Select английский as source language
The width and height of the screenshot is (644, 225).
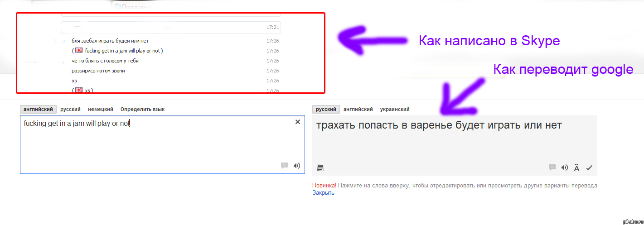pos(39,109)
